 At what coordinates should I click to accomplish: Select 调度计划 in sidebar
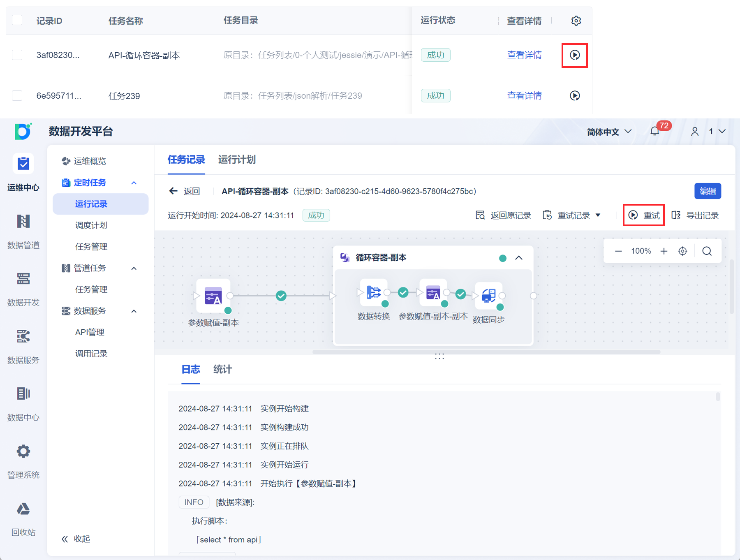[91, 225]
